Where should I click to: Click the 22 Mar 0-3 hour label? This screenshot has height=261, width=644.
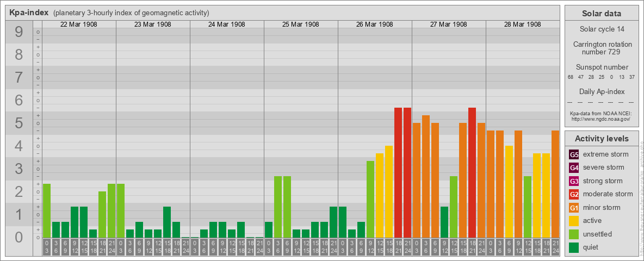pos(47,247)
